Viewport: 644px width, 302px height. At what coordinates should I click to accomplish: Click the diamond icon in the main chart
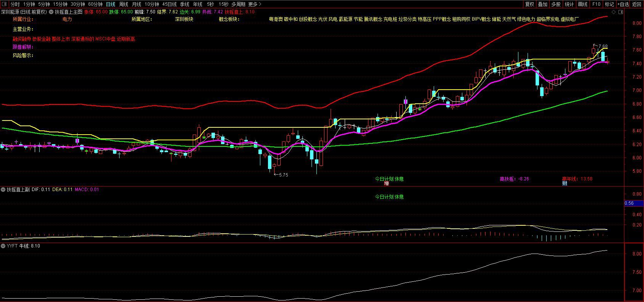tap(614, 12)
